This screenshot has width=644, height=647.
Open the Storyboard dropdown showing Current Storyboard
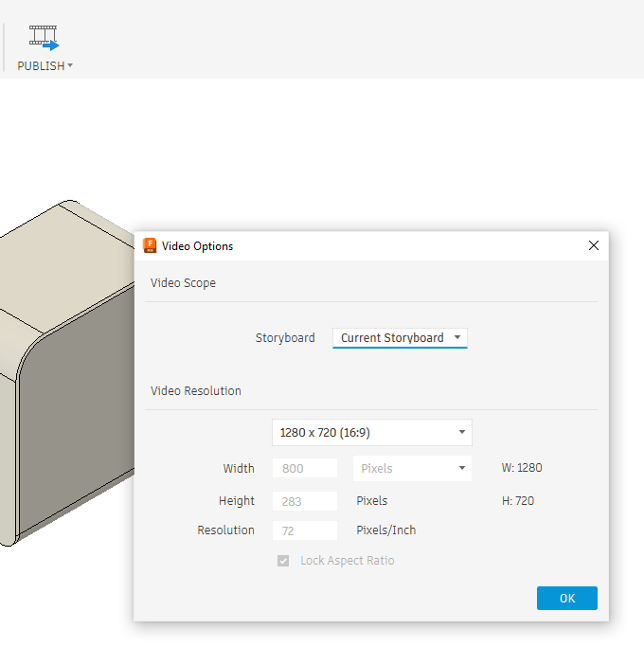point(400,338)
